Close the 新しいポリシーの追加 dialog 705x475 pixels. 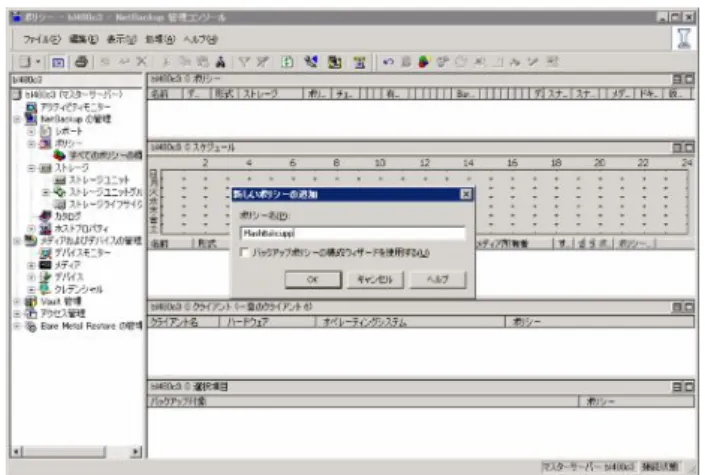(x=466, y=194)
